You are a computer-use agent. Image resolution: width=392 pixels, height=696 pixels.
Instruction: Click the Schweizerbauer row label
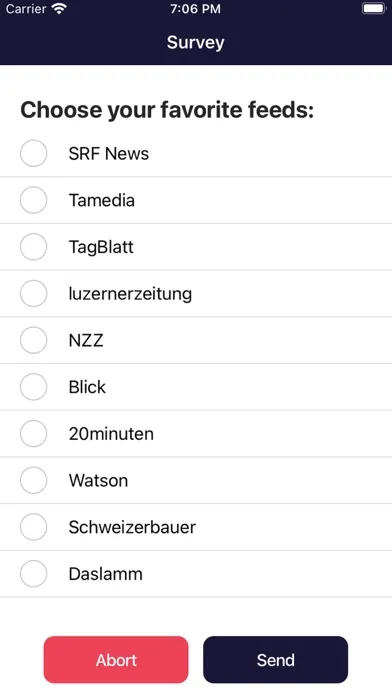(132, 527)
